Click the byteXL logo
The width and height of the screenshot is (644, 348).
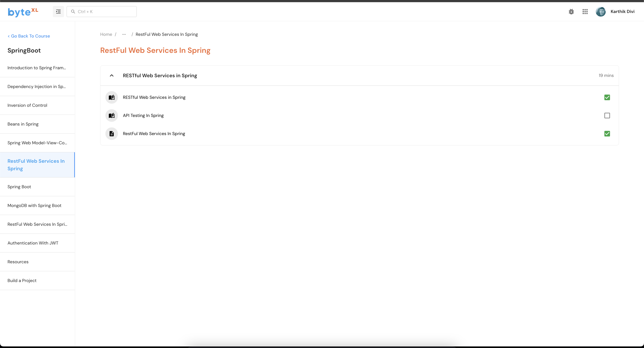coord(23,12)
